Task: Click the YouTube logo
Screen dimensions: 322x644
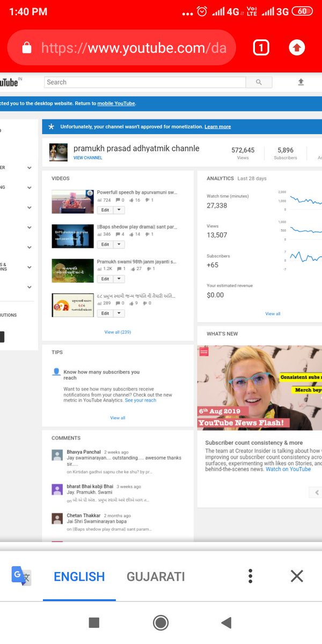Action: click(x=10, y=83)
